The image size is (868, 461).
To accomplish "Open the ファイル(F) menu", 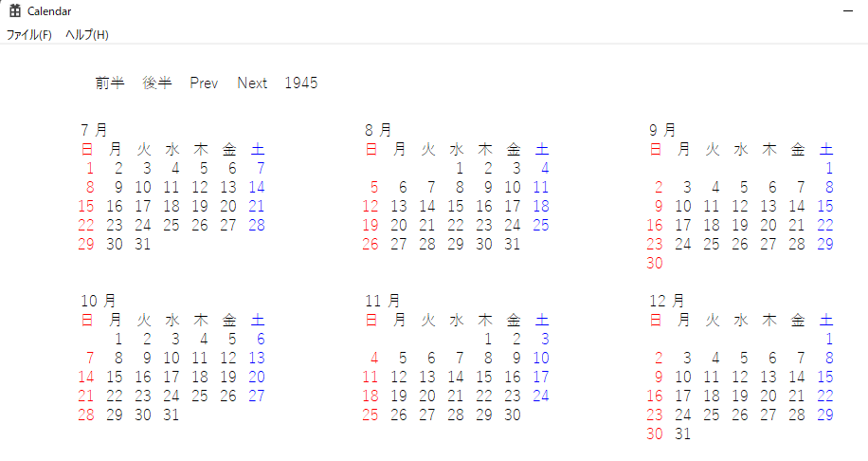I will coord(28,34).
